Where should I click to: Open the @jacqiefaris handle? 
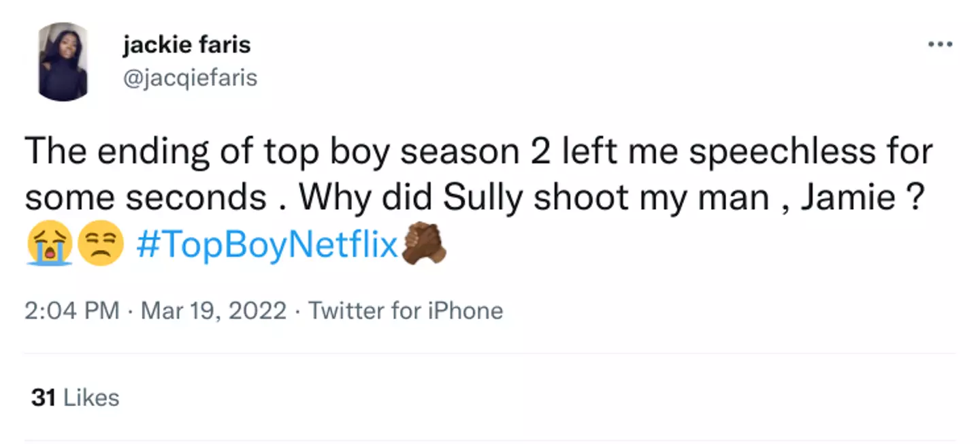pos(190,78)
